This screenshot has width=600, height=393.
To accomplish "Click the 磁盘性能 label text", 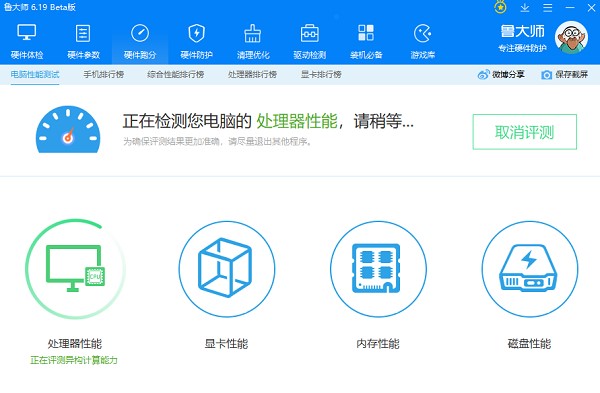I will tap(530, 344).
